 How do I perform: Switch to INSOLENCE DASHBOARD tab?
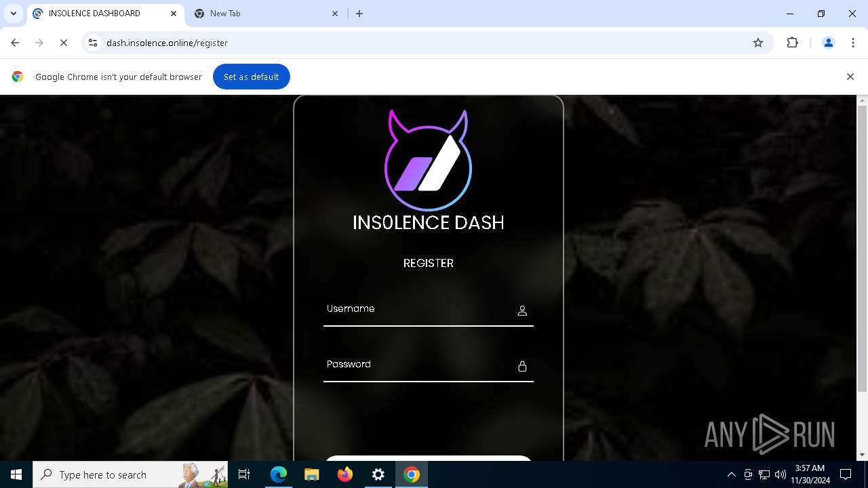click(x=105, y=14)
